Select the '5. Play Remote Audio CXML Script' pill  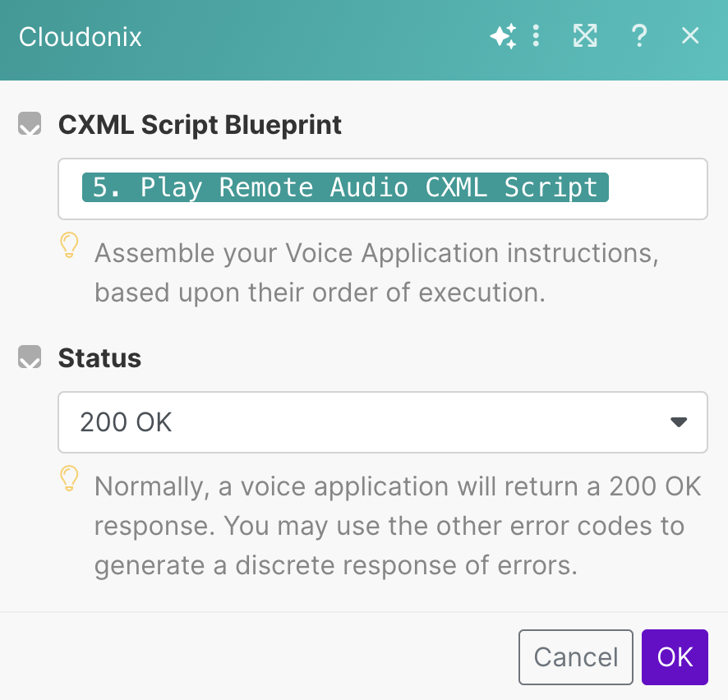coord(345,187)
